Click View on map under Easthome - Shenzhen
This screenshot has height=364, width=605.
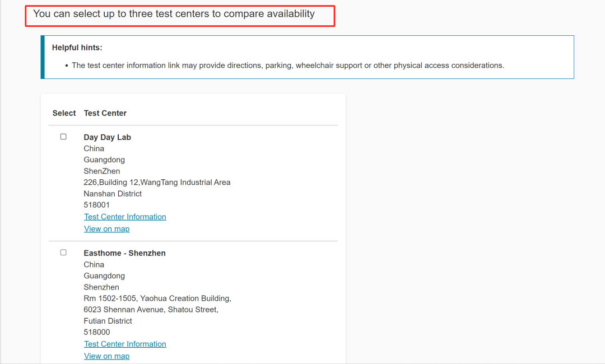pyautogui.click(x=106, y=356)
